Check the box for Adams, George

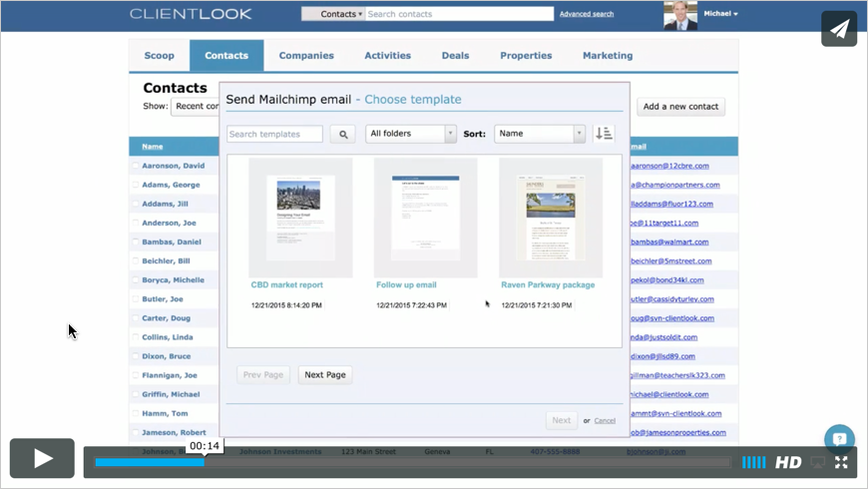coord(135,185)
